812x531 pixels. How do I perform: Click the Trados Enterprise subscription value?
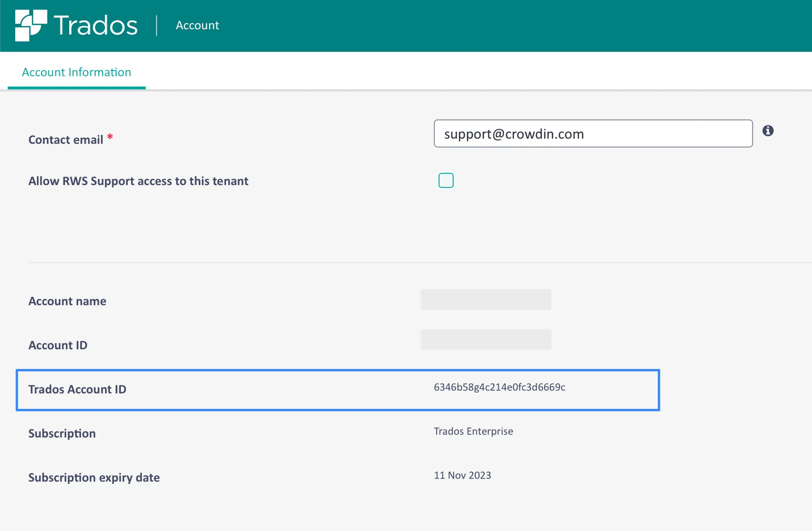pos(473,431)
